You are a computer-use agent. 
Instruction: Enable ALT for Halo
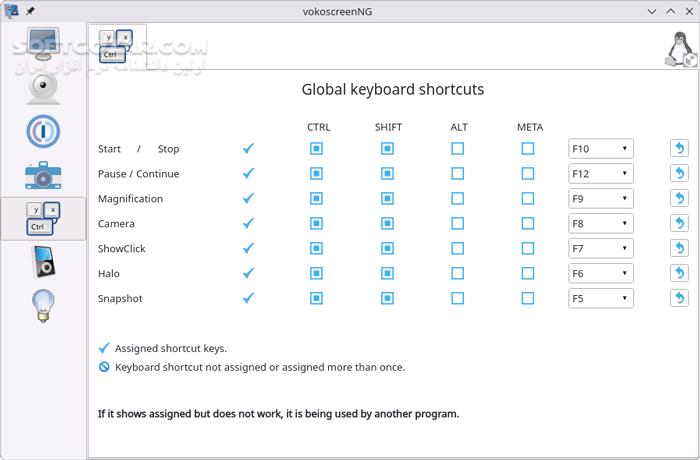tap(458, 273)
